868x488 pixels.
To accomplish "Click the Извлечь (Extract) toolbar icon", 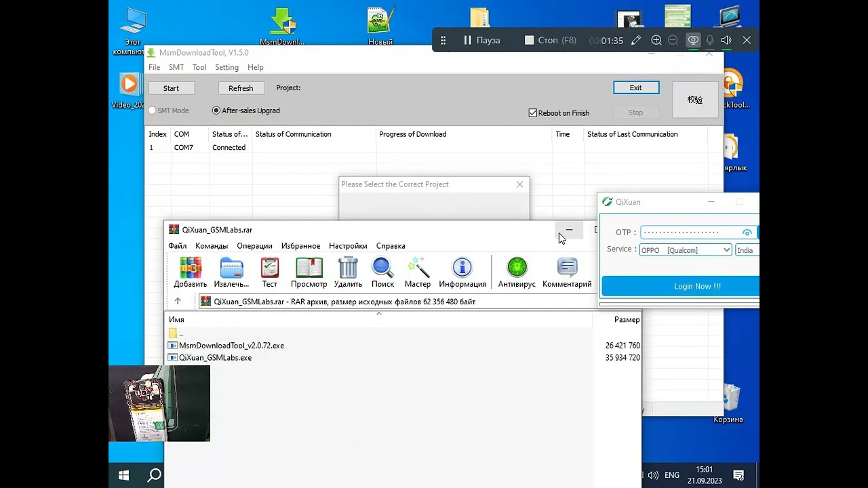I will pos(231,272).
